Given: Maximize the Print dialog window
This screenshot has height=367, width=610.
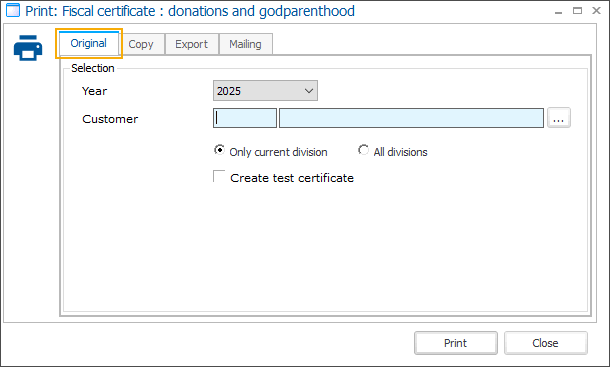Looking at the screenshot, I should 577,11.
